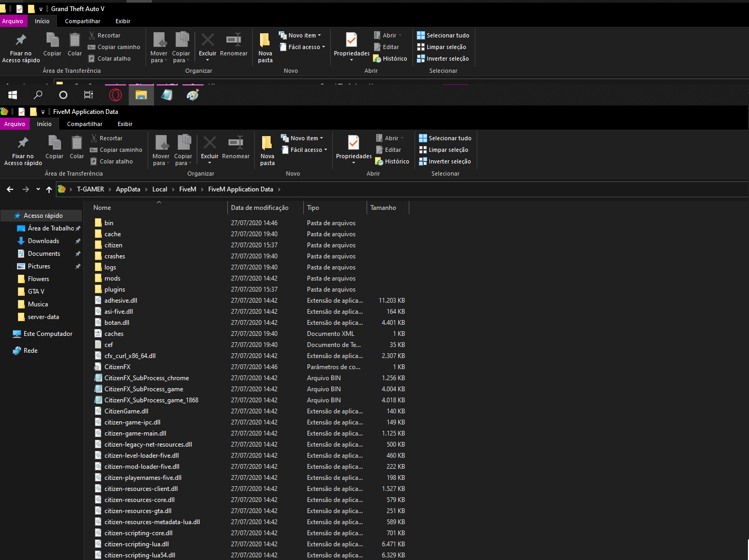Viewport: 749px width, 560px height.
Task: Sort by Data de modificação column
Action: 265,208
